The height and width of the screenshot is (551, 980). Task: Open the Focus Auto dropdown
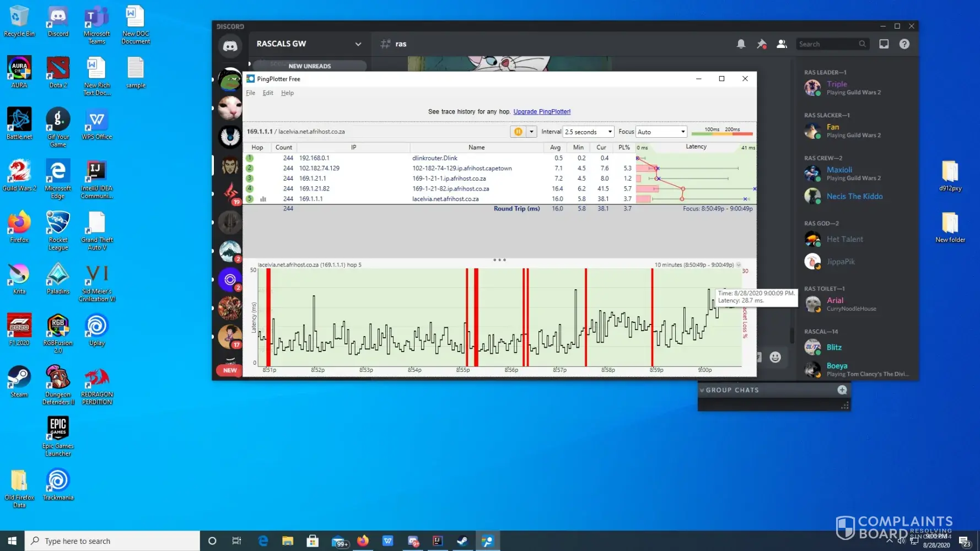coord(661,132)
